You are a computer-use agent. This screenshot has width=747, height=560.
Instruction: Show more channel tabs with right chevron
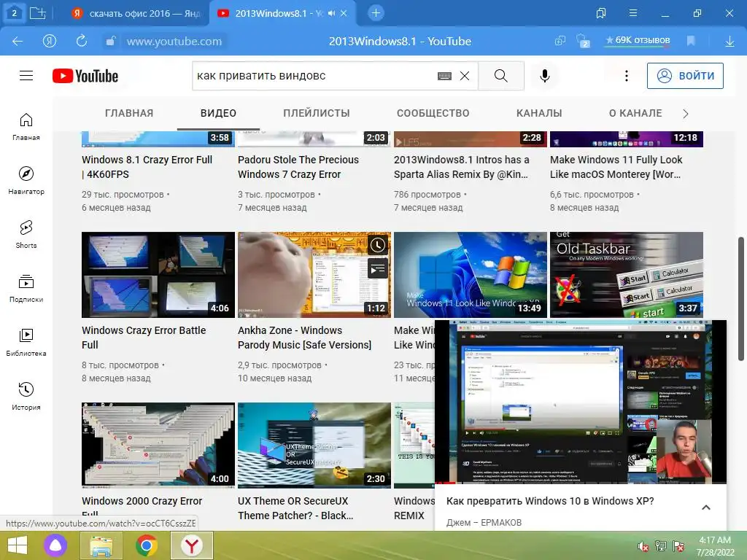tap(686, 114)
